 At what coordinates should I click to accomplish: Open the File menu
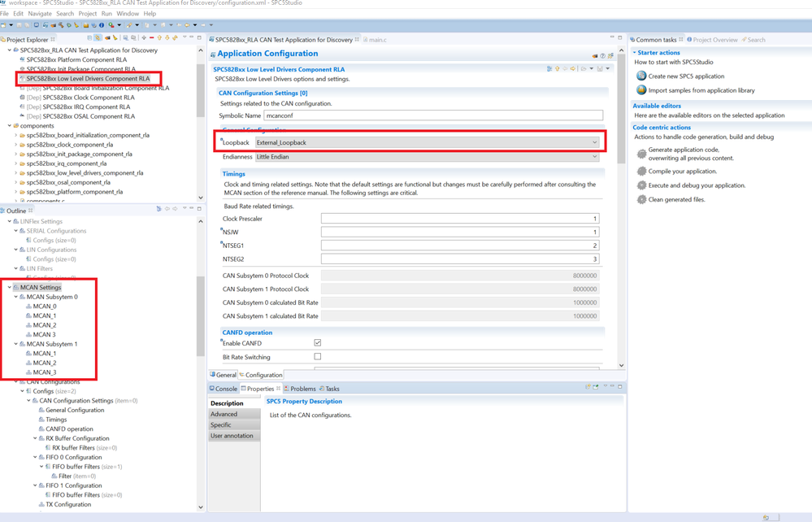point(5,14)
